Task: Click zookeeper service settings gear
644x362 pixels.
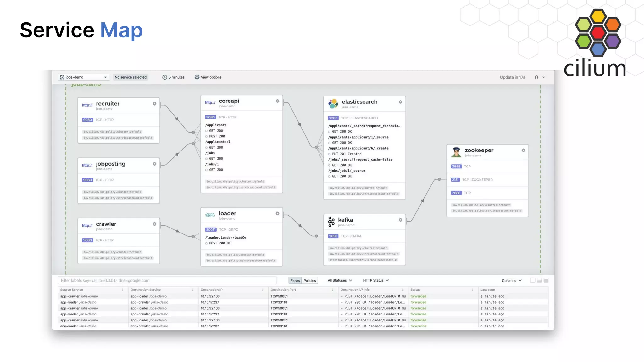Action: (523, 151)
